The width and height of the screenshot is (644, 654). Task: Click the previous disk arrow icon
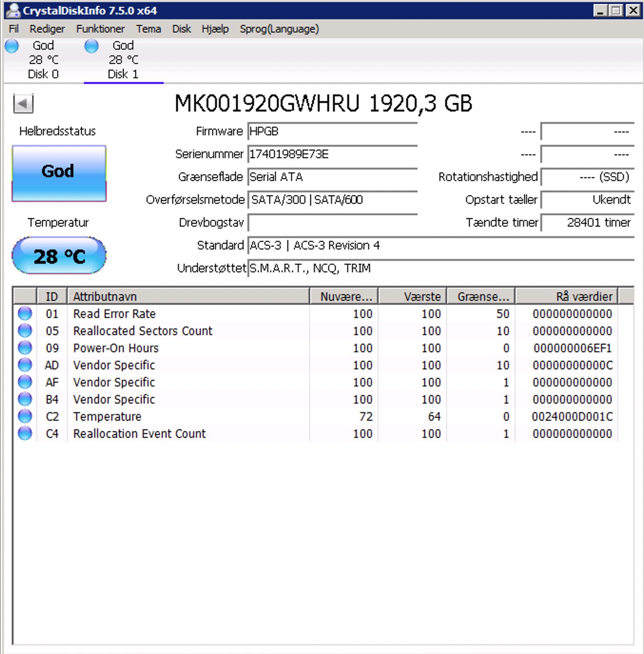23,104
